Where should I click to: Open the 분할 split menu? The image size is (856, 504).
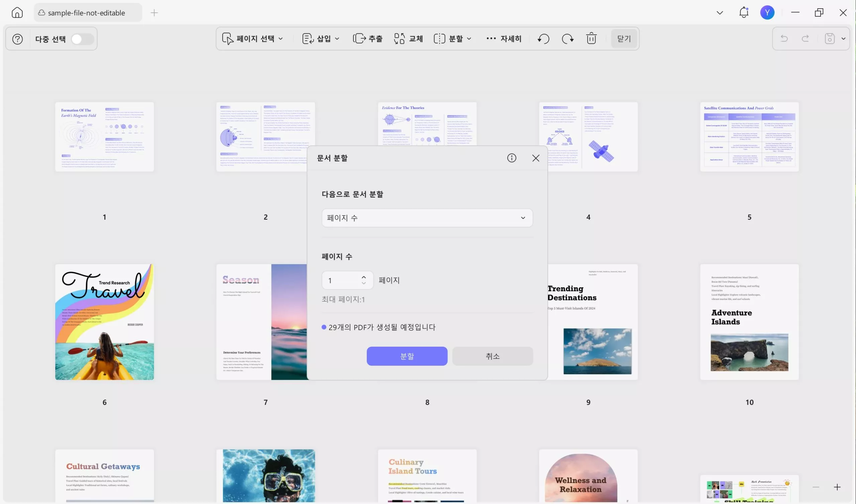tap(452, 39)
